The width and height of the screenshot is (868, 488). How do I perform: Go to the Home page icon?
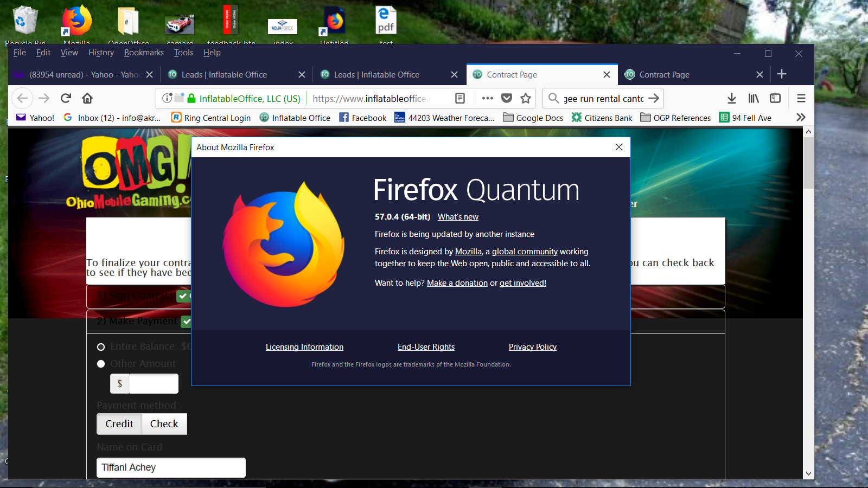87,98
